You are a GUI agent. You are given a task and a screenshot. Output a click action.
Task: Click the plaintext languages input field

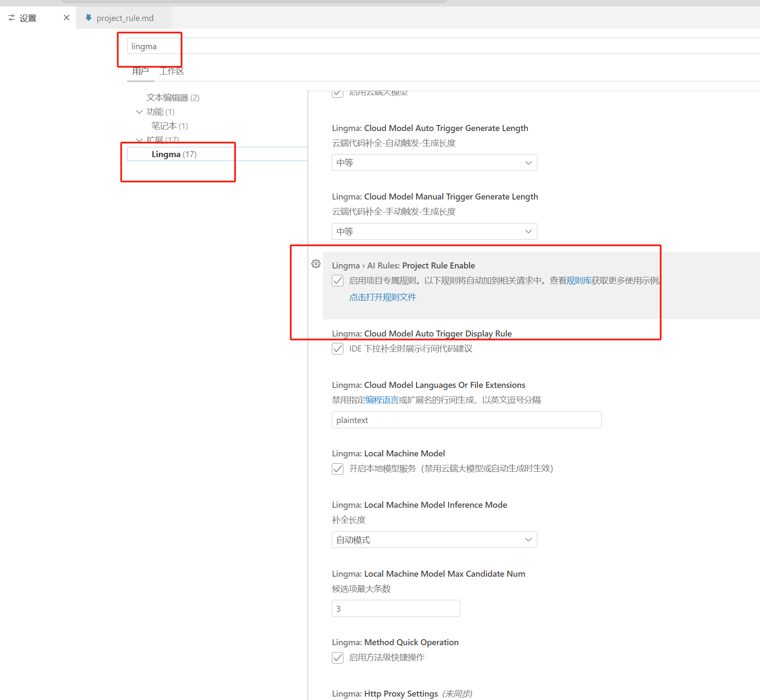466,420
